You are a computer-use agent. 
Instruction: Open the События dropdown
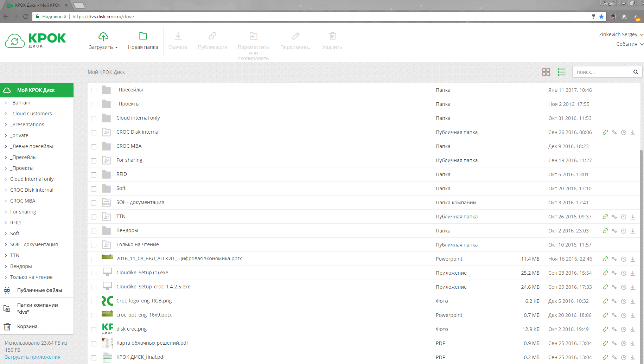point(630,44)
